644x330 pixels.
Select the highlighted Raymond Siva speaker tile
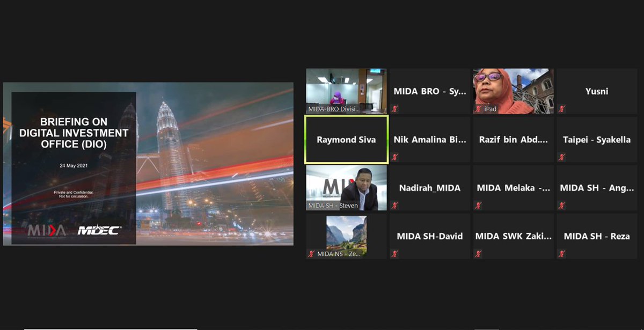[x=346, y=140]
